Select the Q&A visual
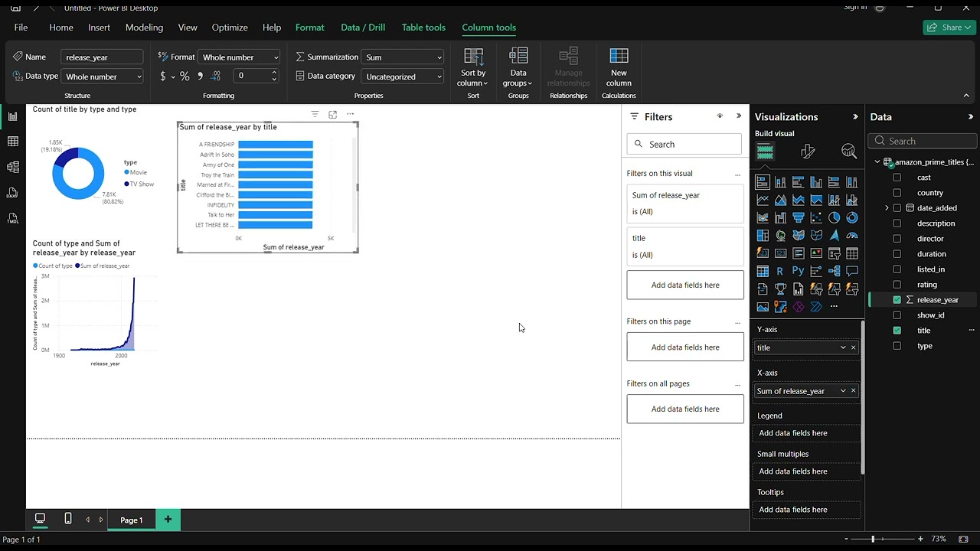The width and height of the screenshot is (980, 551). tap(852, 270)
